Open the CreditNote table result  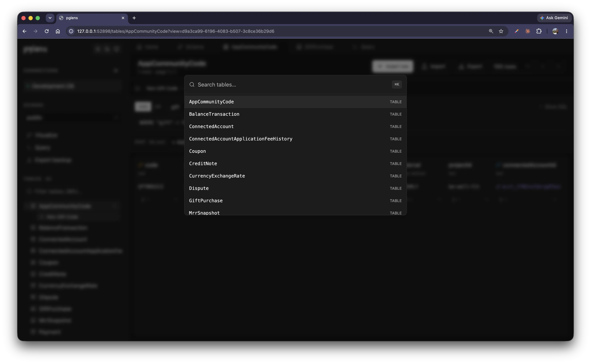(295, 163)
